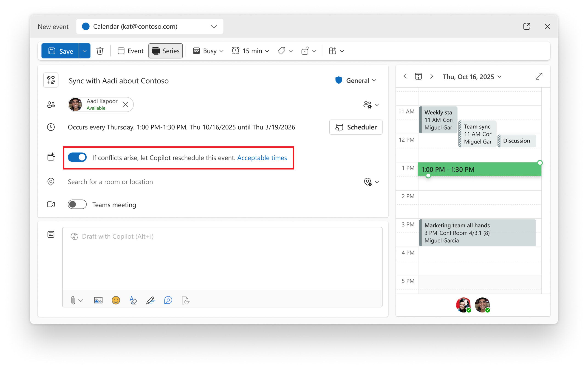The image size is (588, 369).
Task: Open the Scheduler
Action: (x=356, y=127)
